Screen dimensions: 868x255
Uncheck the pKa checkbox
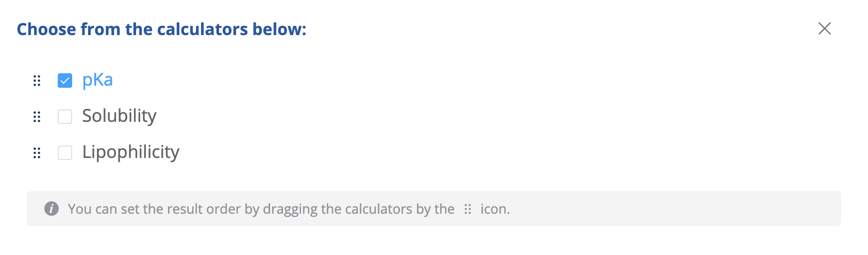(x=65, y=81)
